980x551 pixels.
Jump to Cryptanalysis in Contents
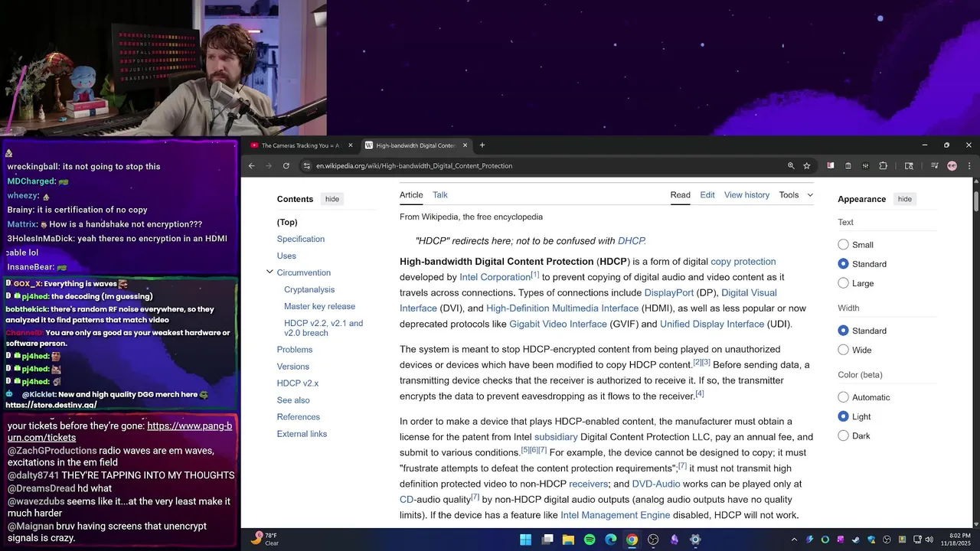[309, 289]
